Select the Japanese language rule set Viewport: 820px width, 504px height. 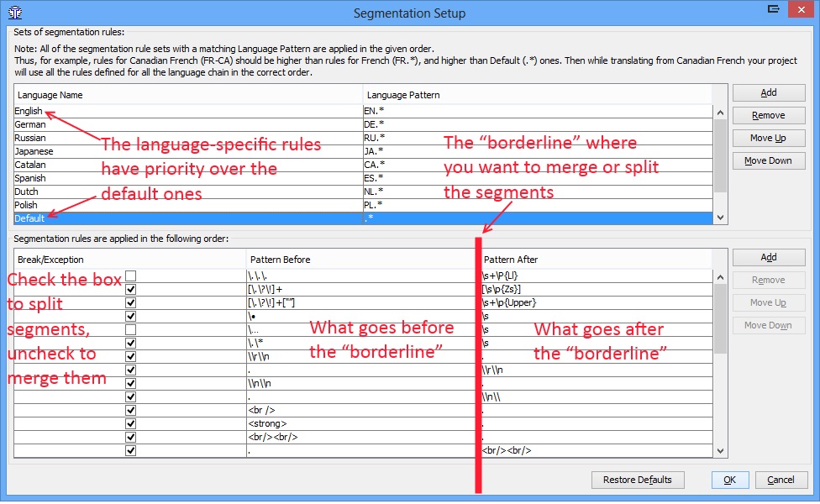point(168,150)
